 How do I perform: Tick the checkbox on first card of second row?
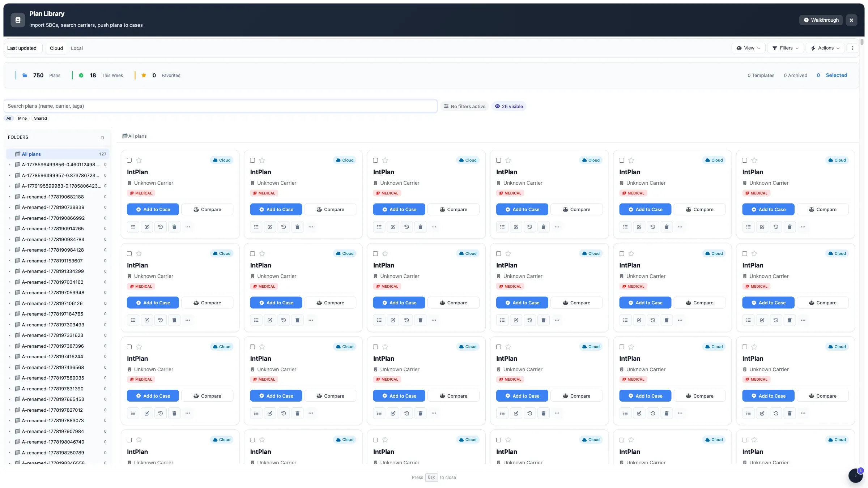tap(129, 253)
